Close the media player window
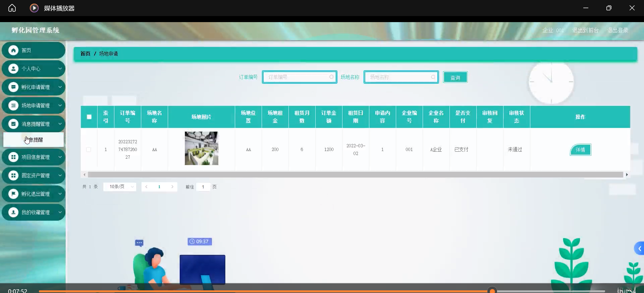 [632, 8]
